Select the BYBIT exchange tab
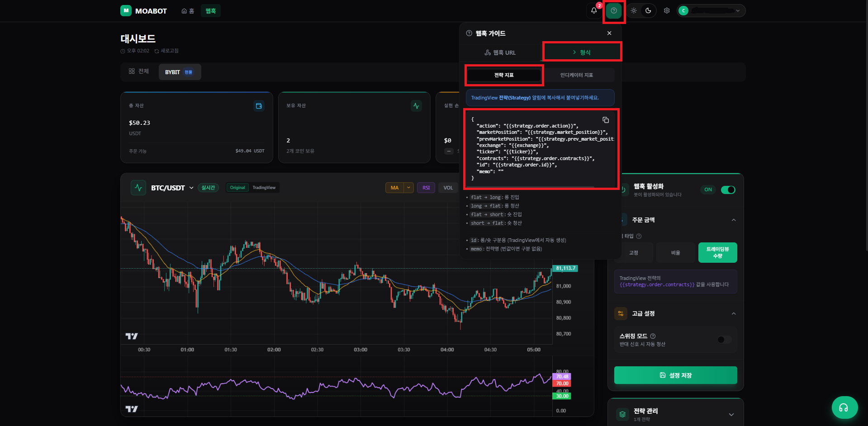This screenshot has width=868, height=426. [180, 72]
